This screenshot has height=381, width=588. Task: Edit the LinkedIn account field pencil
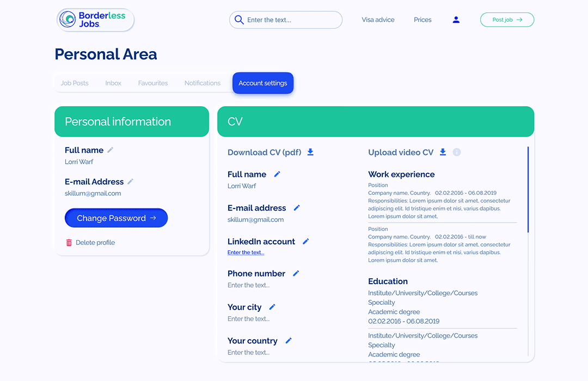click(x=306, y=242)
